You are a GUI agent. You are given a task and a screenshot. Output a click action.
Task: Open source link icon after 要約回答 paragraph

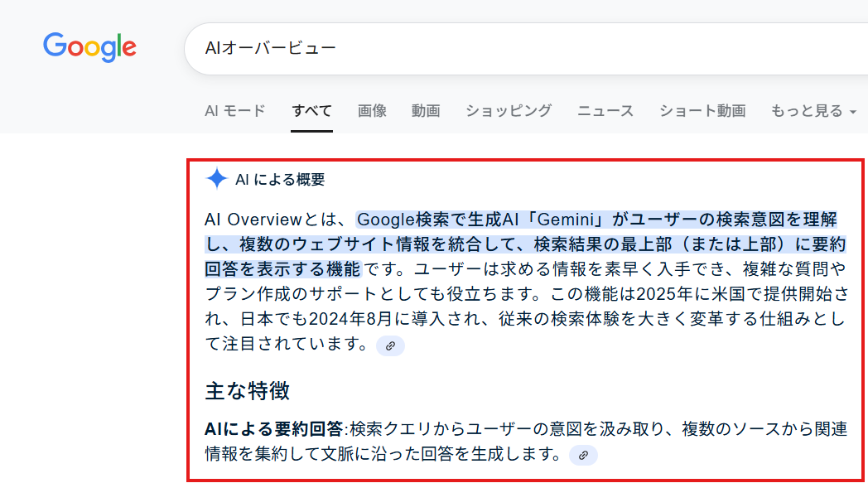point(583,455)
